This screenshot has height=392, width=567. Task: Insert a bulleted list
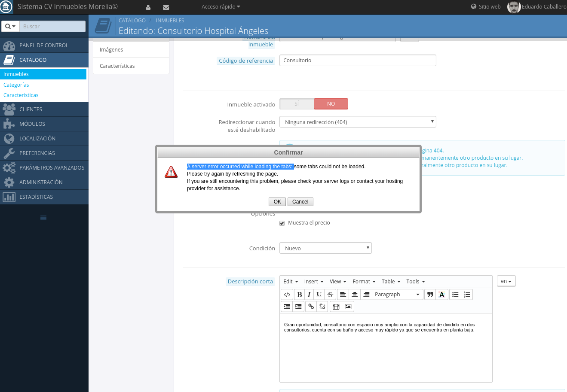click(455, 295)
